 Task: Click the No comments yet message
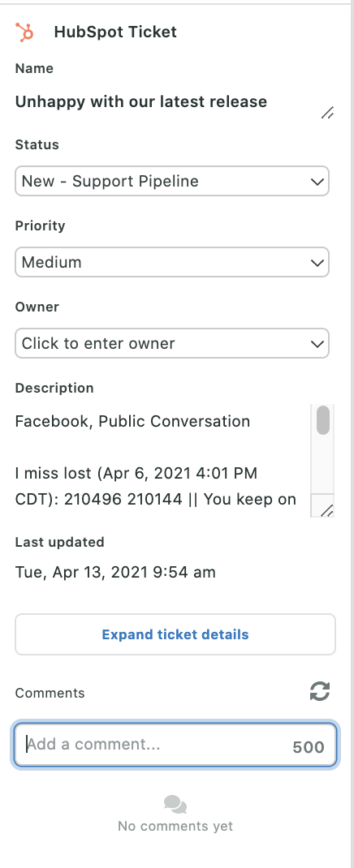(175, 826)
